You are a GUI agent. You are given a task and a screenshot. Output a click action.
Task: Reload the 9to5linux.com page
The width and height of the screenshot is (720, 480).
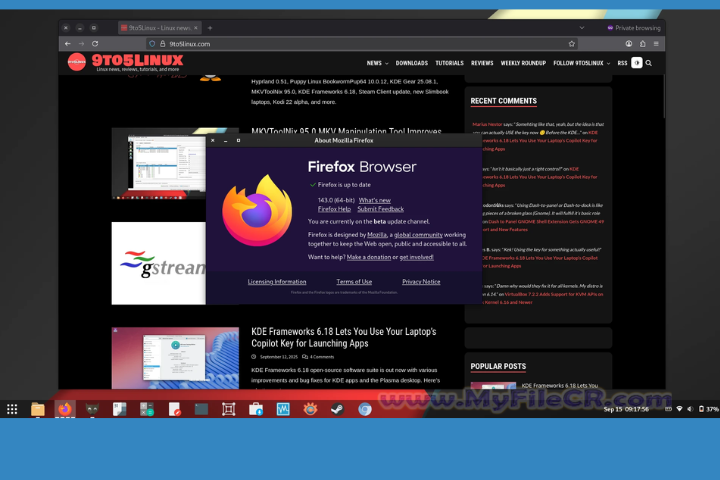point(95,44)
